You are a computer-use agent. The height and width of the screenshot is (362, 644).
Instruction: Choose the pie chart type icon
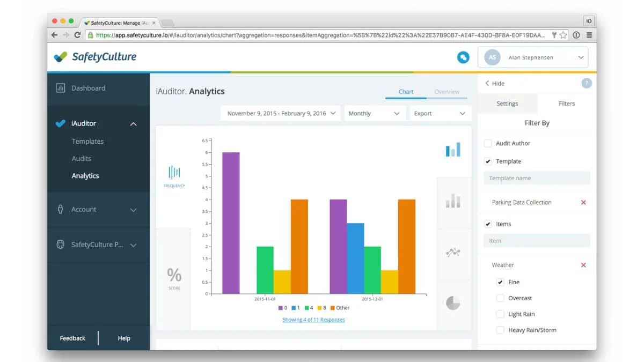[x=453, y=303]
